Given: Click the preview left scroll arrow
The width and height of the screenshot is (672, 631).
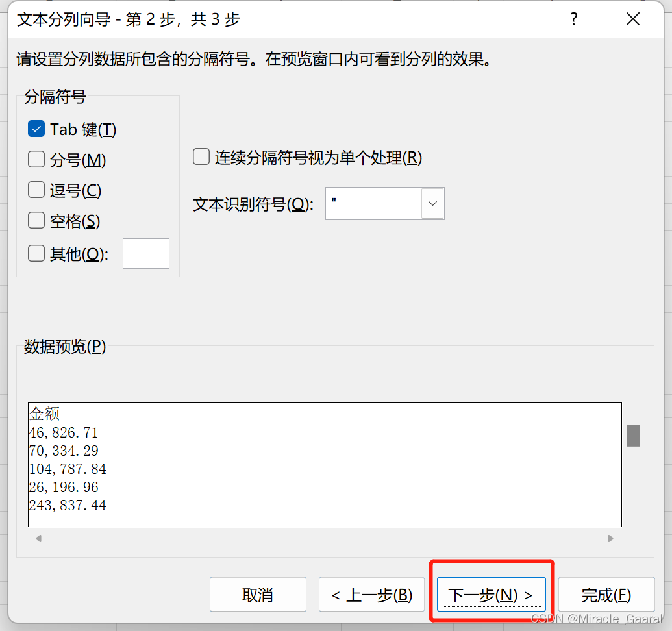Looking at the screenshot, I should [38, 538].
